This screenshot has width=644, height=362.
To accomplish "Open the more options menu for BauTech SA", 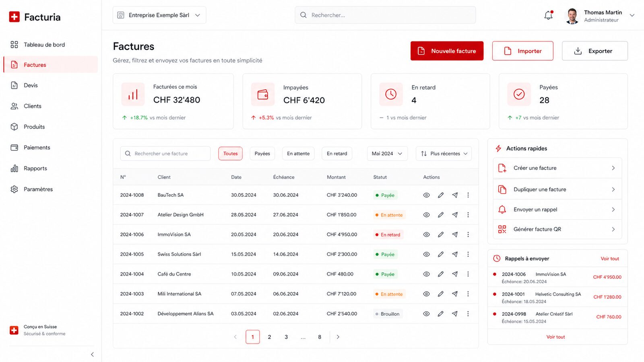I will tap(468, 195).
